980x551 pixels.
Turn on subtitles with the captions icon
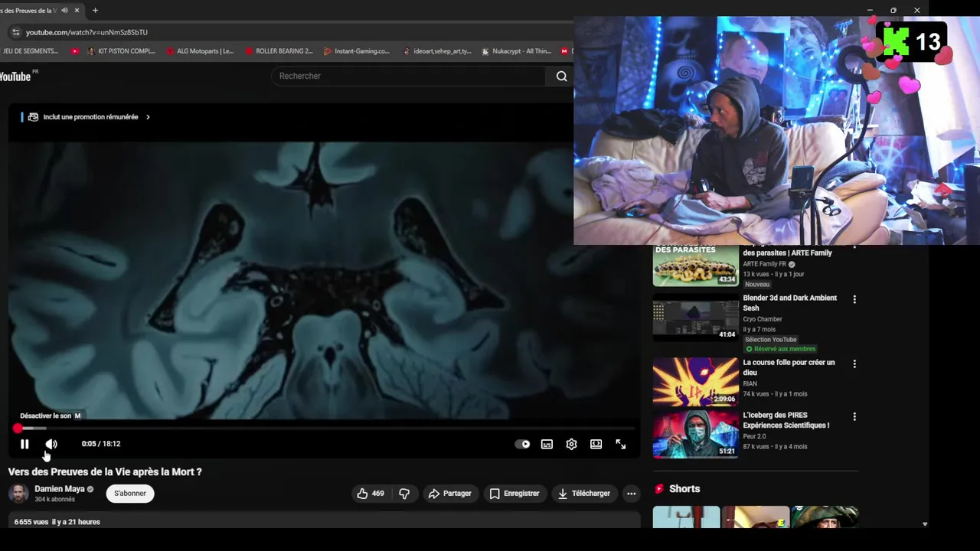click(x=547, y=444)
